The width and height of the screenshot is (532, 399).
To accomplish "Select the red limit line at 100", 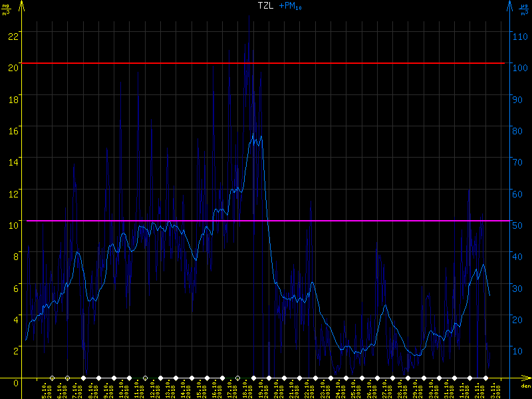I will (x=266, y=63).
